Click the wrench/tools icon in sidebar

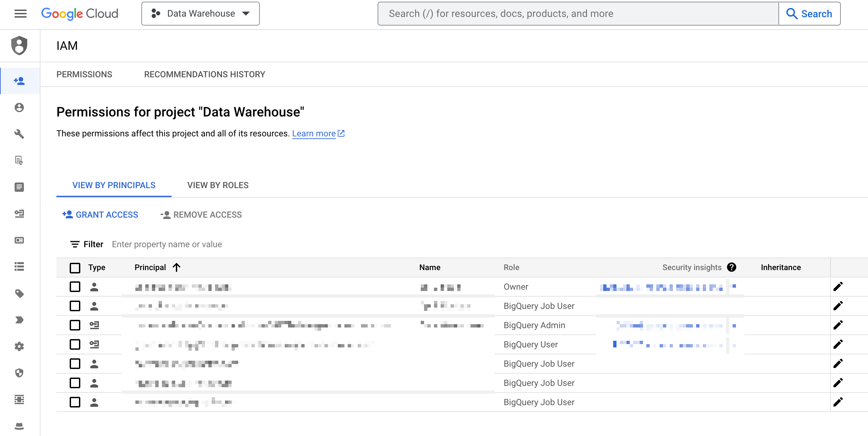click(20, 133)
